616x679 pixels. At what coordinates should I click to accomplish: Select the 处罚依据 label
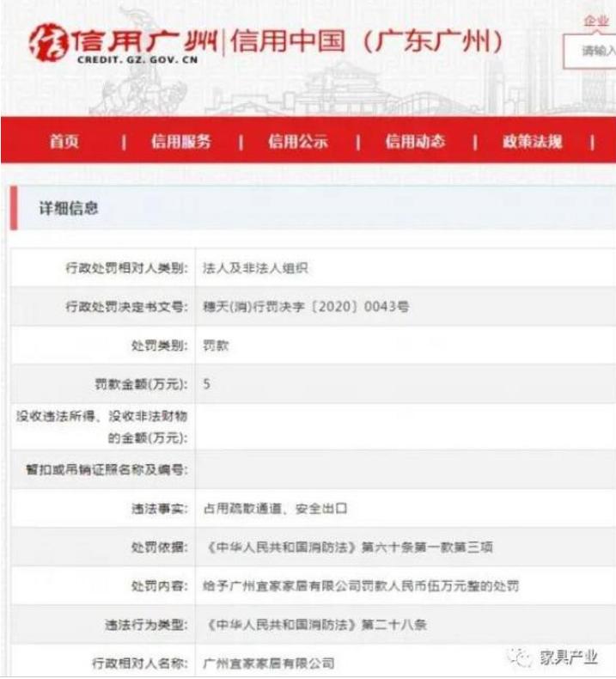pos(160,547)
